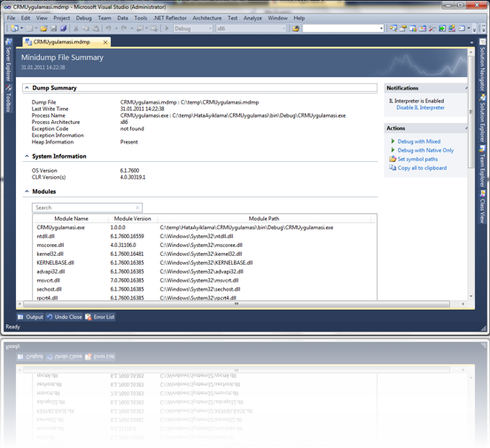Screen dimensions: 490x448
Task: Collapse the Modules section
Action: click(27, 191)
